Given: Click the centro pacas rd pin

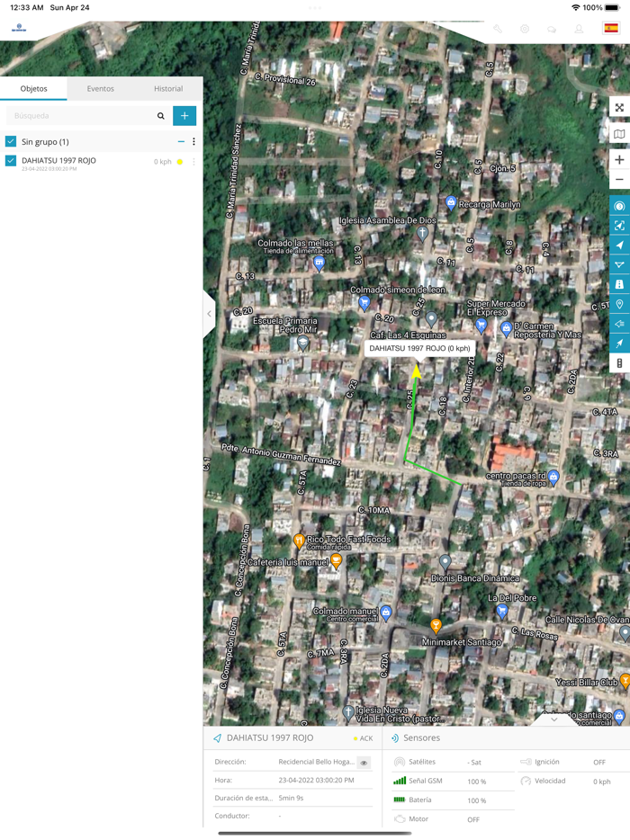Looking at the screenshot, I should point(553,477).
